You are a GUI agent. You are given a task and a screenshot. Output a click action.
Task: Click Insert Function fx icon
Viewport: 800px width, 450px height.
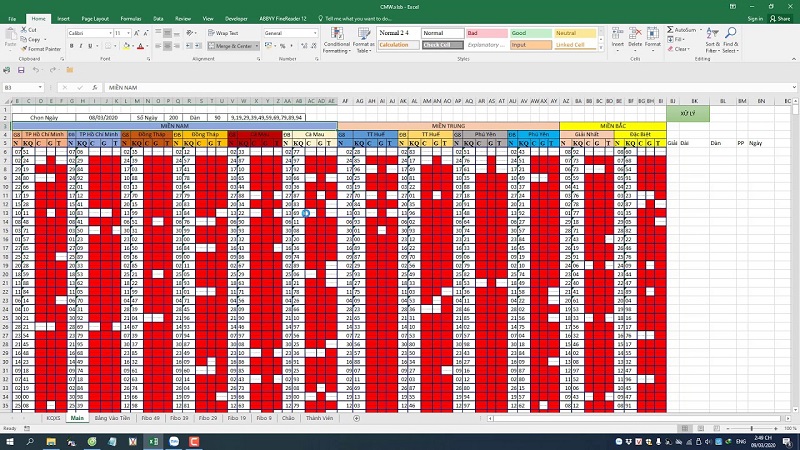coord(94,88)
